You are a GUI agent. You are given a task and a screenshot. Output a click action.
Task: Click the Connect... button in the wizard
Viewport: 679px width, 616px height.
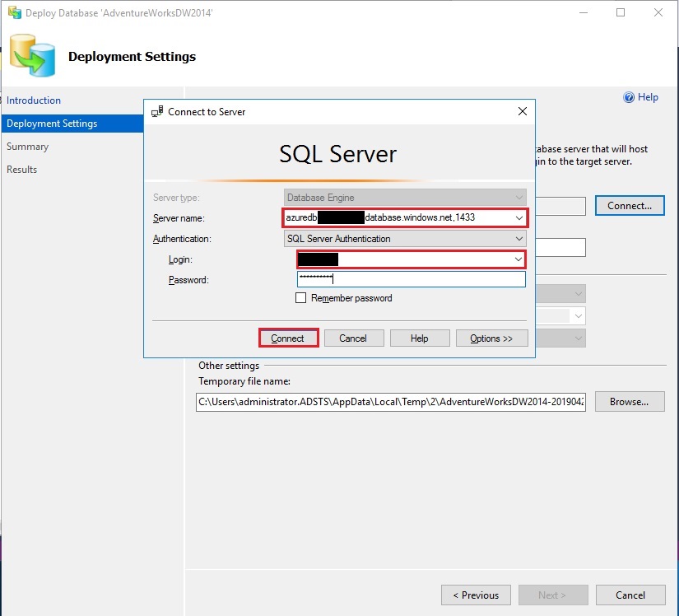[x=630, y=206]
